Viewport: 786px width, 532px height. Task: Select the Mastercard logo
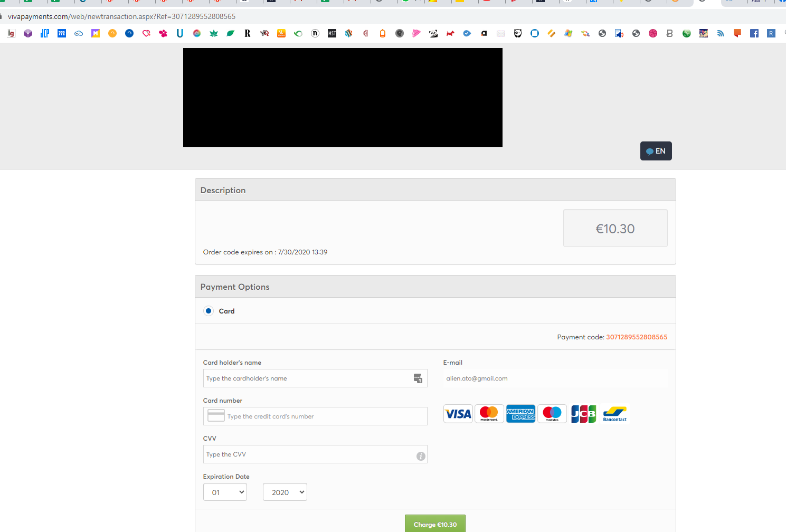pyautogui.click(x=489, y=414)
